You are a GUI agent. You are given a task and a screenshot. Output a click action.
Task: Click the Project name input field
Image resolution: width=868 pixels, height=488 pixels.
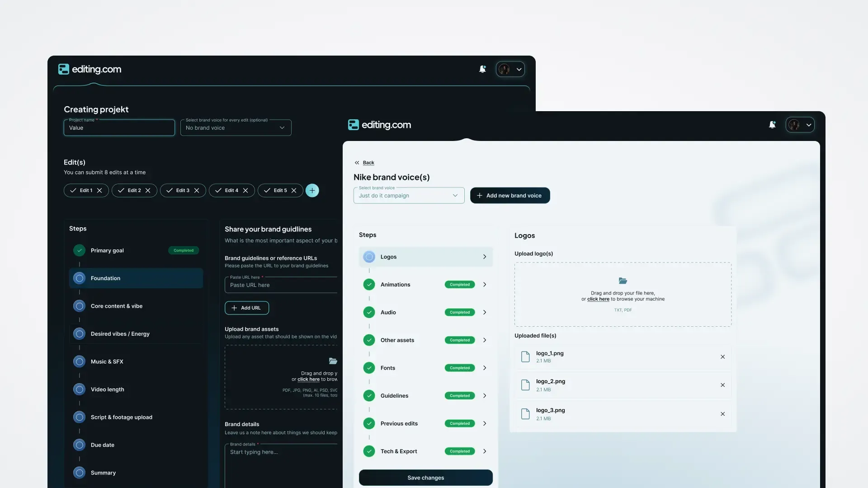(x=119, y=128)
